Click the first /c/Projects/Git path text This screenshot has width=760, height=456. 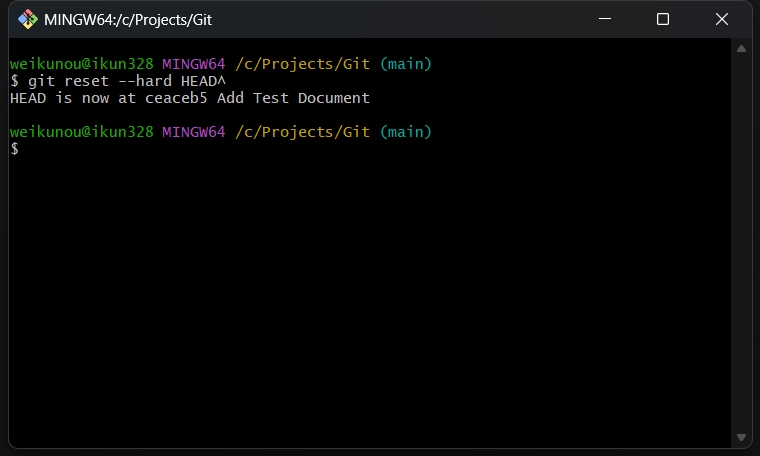click(302, 64)
